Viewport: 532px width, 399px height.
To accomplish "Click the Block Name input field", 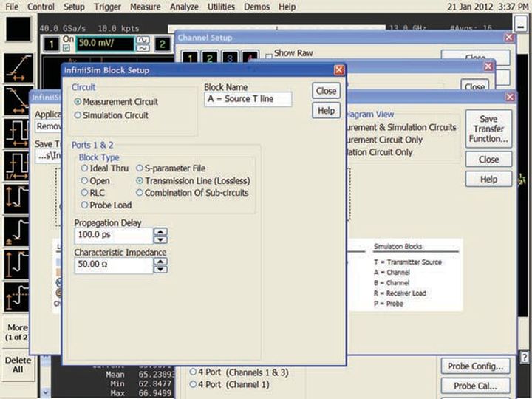I will pos(248,99).
